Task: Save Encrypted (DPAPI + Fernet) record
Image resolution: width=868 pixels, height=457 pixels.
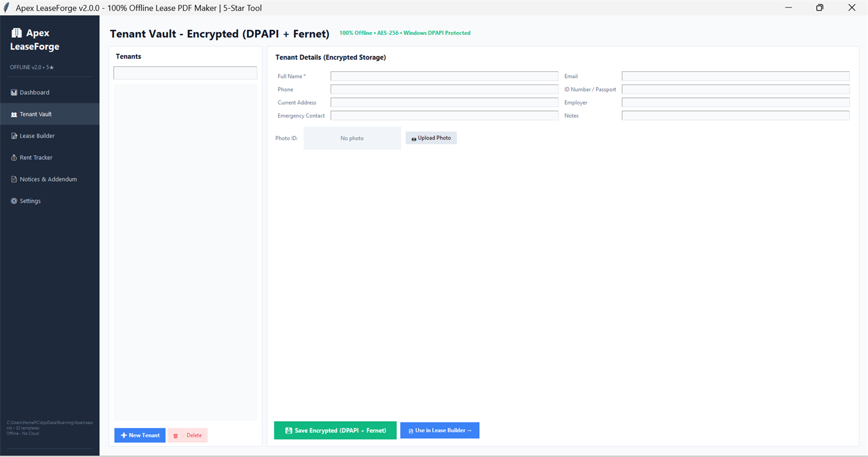Action: click(335, 430)
